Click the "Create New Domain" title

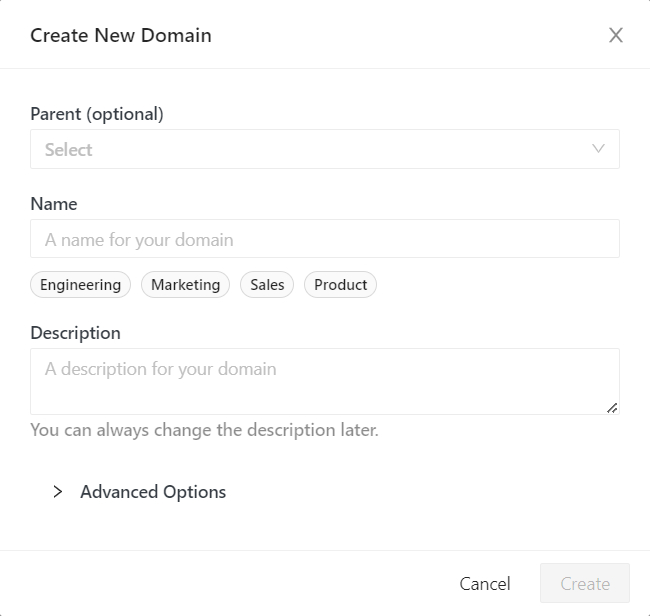click(x=121, y=36)
